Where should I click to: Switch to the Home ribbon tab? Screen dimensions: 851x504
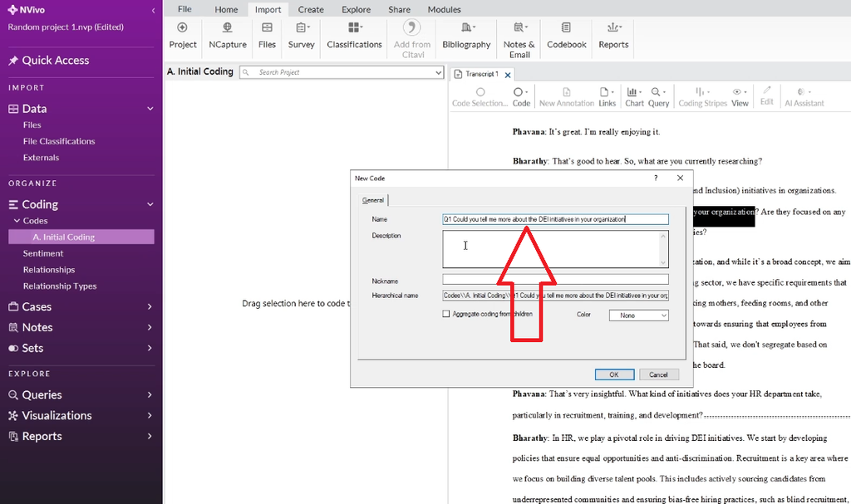(x=226, y=9)
